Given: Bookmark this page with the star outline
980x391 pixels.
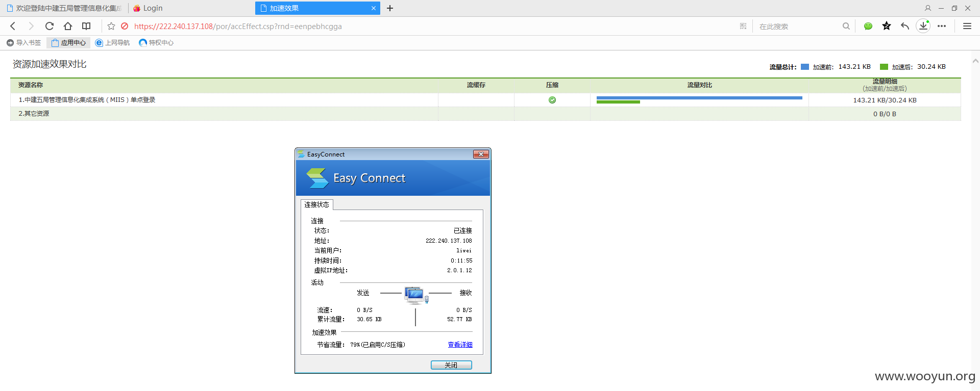Looking at the screenshot, I should click(x=111, y=26).
